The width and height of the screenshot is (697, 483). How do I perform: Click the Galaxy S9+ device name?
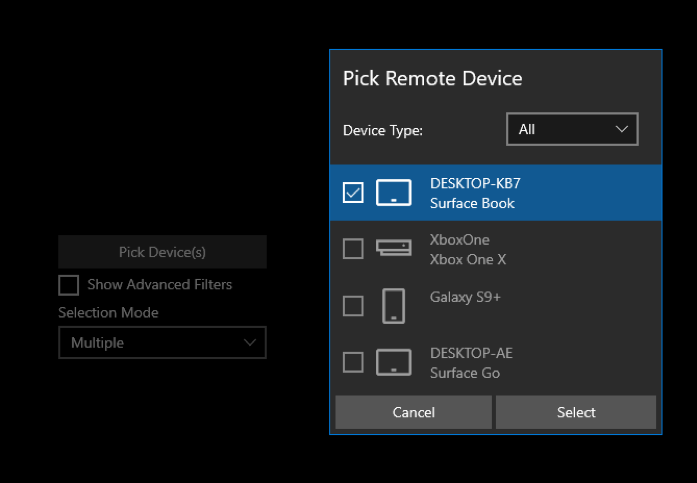pos(465,297)
